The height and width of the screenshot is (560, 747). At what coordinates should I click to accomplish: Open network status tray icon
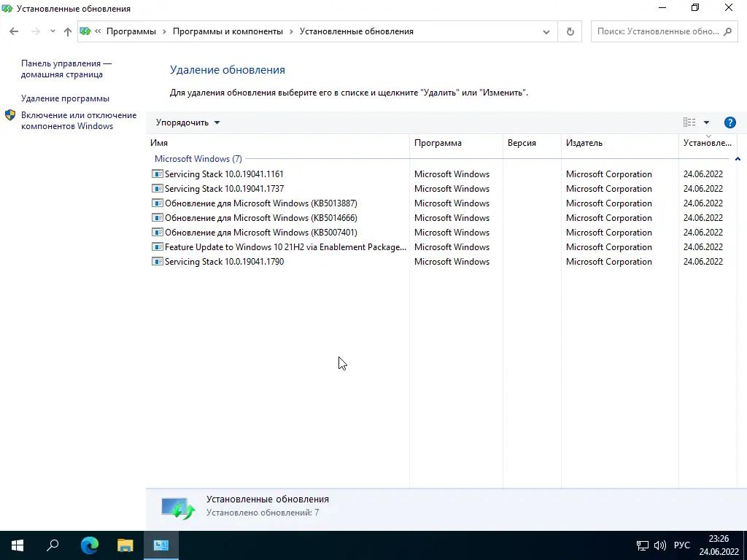pyautogui.click(x=643, y=545)
